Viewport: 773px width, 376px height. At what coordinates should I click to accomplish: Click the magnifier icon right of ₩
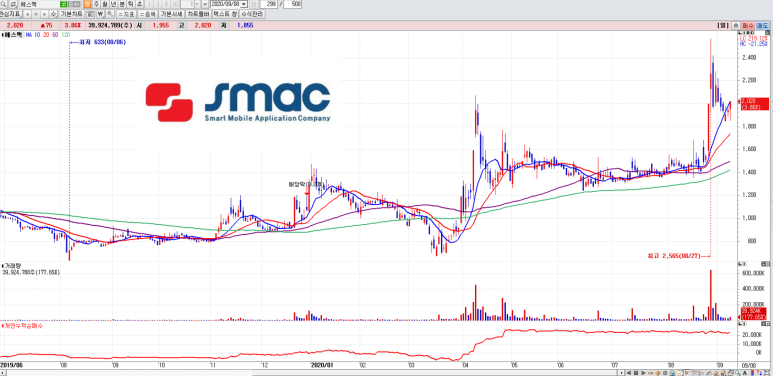(110, 14)
